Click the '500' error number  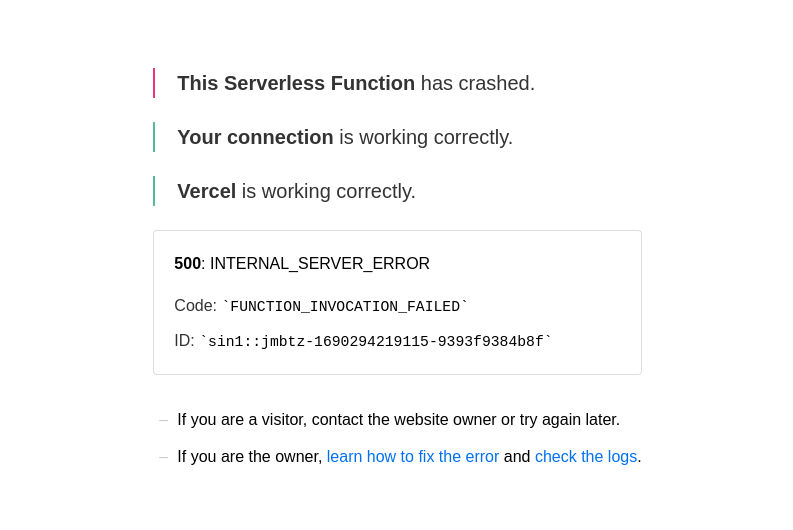[188, 263]
